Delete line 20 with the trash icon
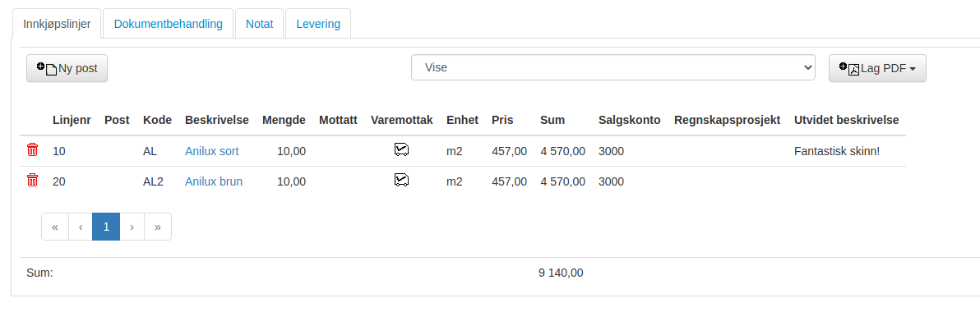This screenshot has height=312, width=980. click(33, 181)
